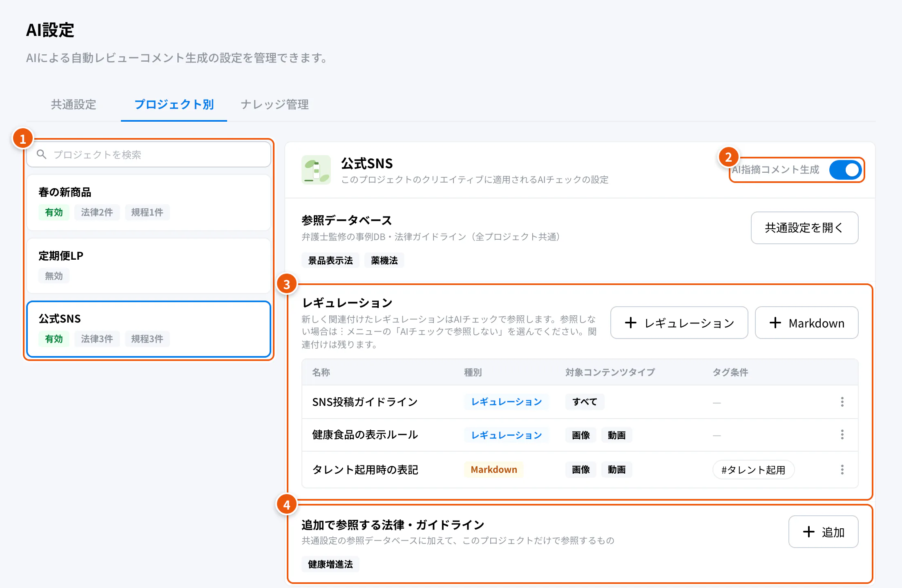
Task: Click the 共通設定を開く button
Action: click(x=804, y=228)
